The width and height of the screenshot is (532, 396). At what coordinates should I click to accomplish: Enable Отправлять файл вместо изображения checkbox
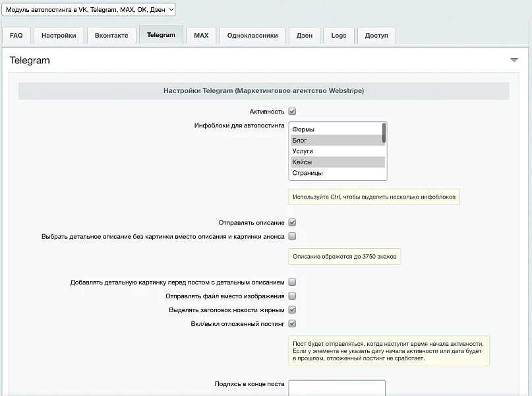(x=292, y=296)
